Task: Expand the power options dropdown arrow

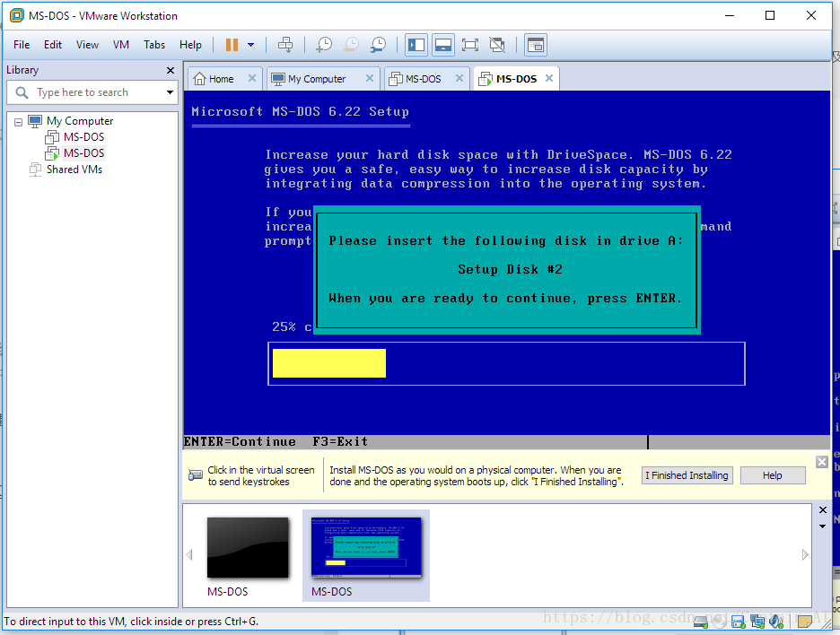Action: (x=250, y=45)
